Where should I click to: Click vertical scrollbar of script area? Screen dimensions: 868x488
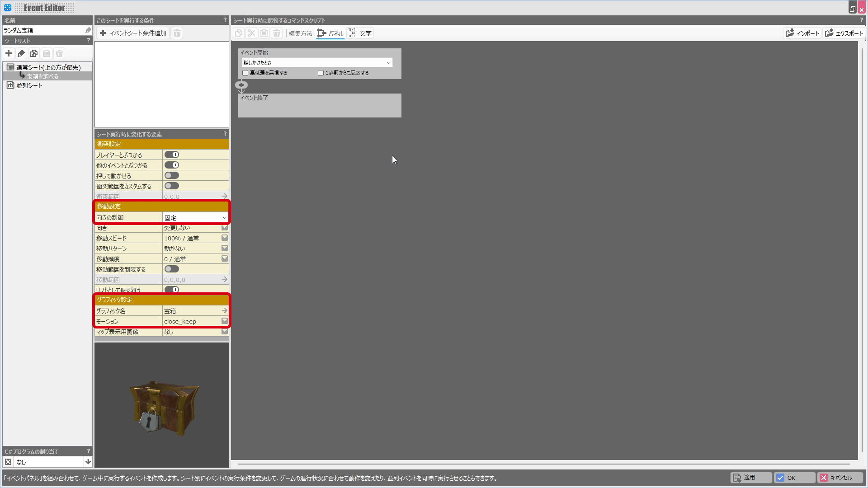coord(862,251)
